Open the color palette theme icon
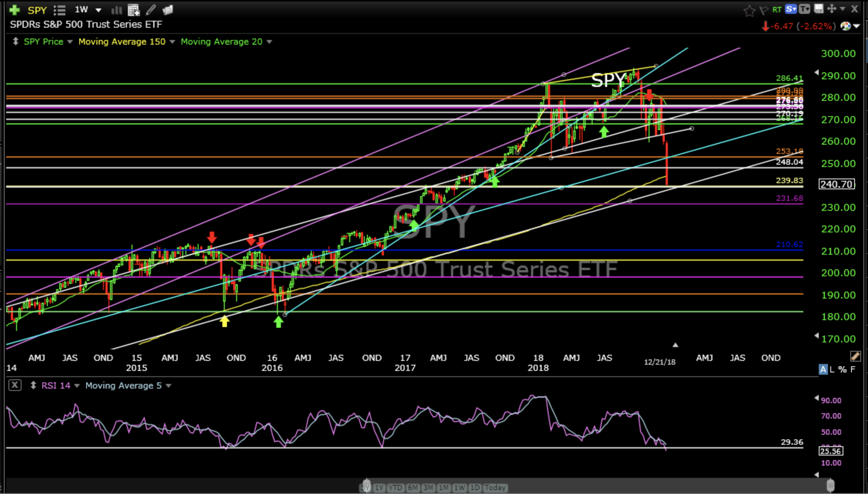868x494 pixels. (x=845, y=26)
